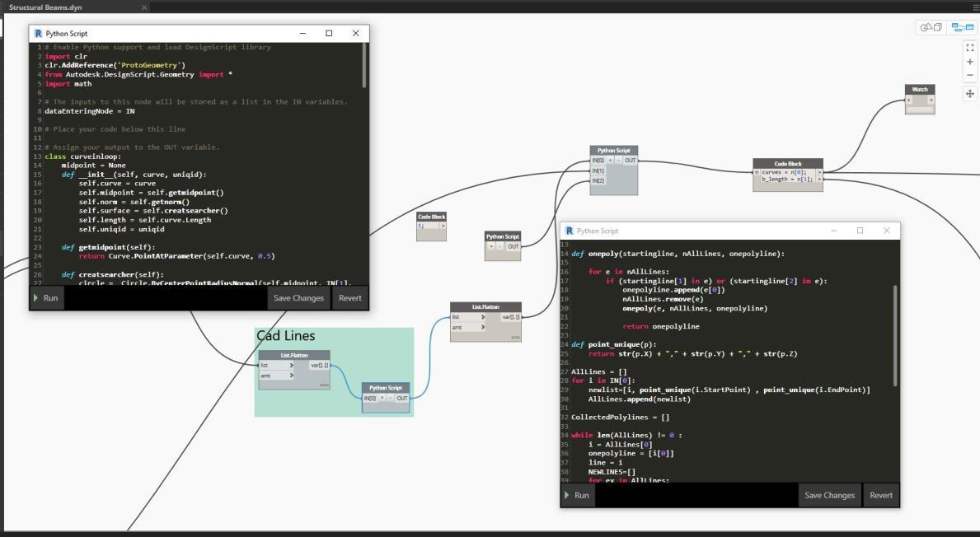The height and width of the screenshot is (537, 980).
Task: Click var[]..[] output on Cad Lines List.Flatten
Action: coord(320,366)
